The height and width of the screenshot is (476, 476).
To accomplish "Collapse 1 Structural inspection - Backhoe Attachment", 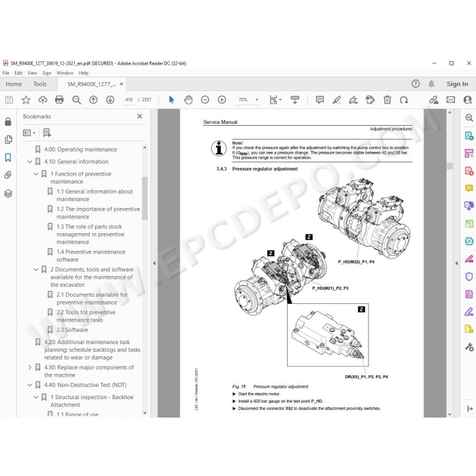I will tap(36, 397).
